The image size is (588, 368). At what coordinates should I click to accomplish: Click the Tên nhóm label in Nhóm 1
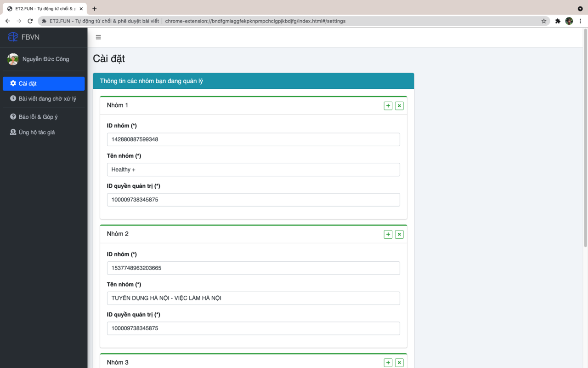click(x=124, y=156)
